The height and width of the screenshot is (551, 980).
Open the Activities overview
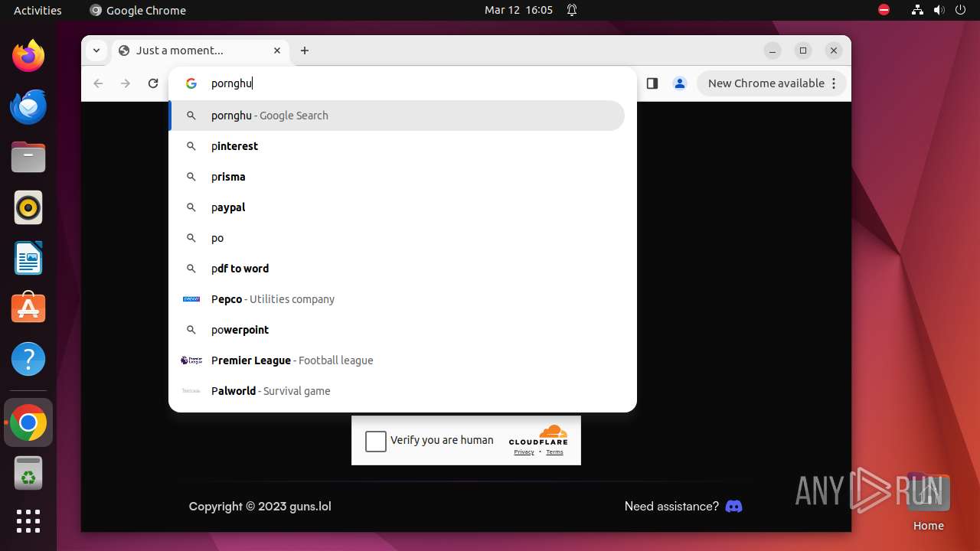[x=38, y=10]
